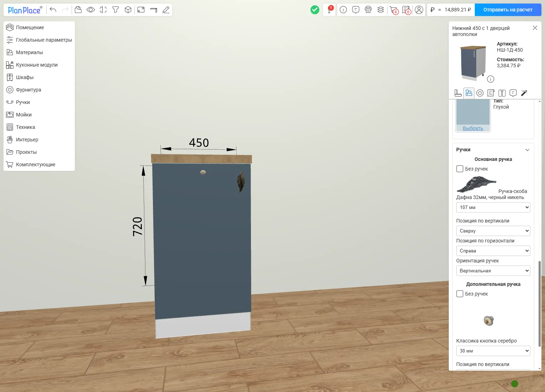Switch to the ruler dimensions tab

(458, 93)
